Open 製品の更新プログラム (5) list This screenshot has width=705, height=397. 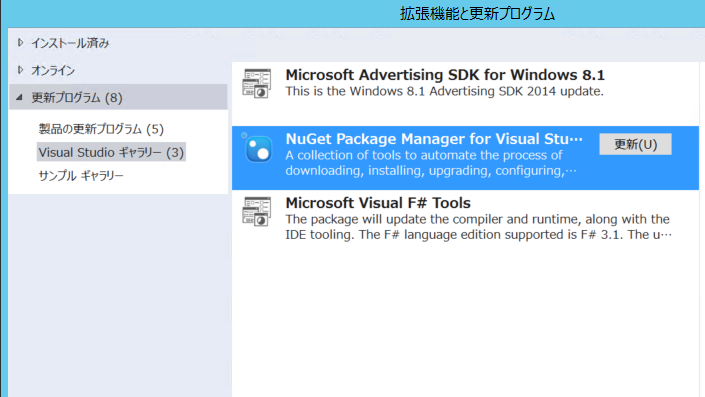[101, 129]
